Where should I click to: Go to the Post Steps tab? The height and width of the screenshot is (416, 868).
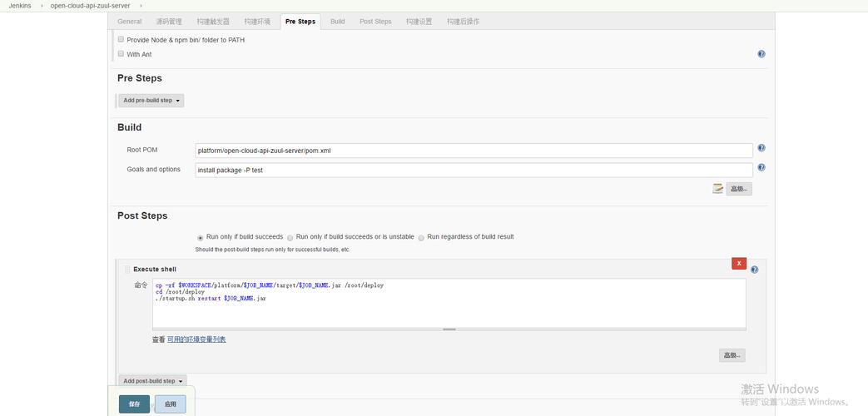coord(375,22)
